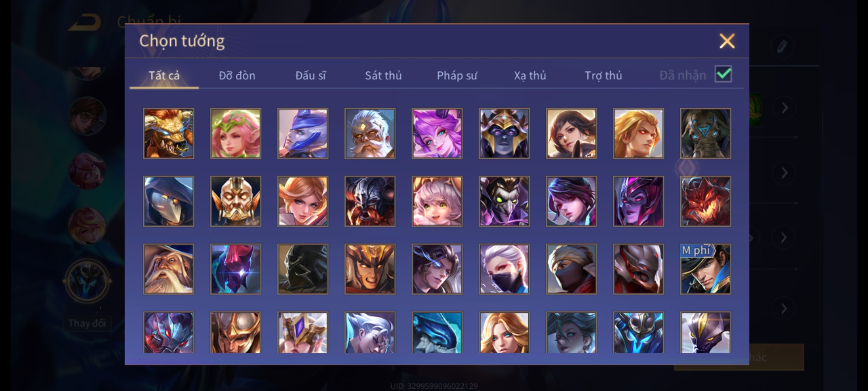Open the Đỡ đòn tab
The height and width of the screenshot is (391, 868).
point(237,75)
